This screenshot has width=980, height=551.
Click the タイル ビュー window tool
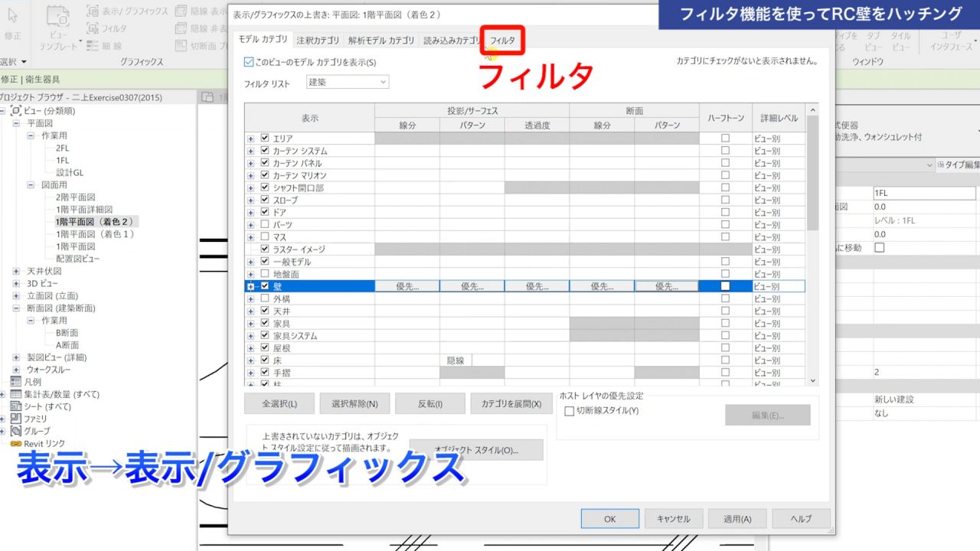900,42
